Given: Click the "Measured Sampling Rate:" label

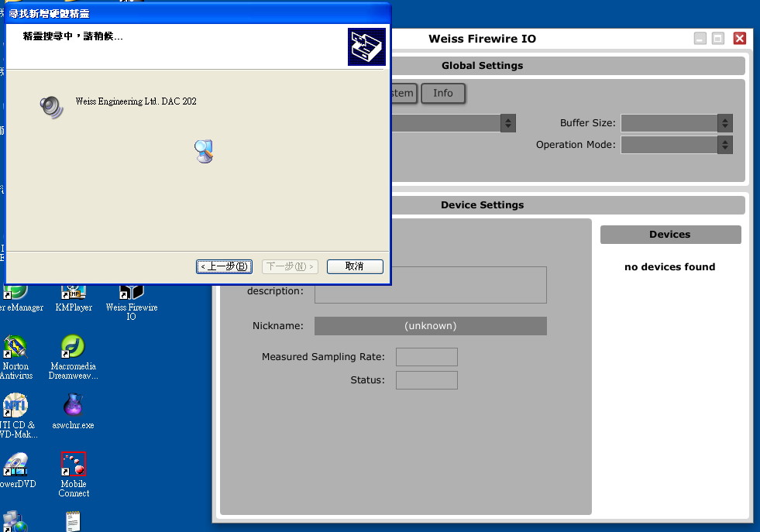Looking at the screenshot, I should [x=323, y=357].
